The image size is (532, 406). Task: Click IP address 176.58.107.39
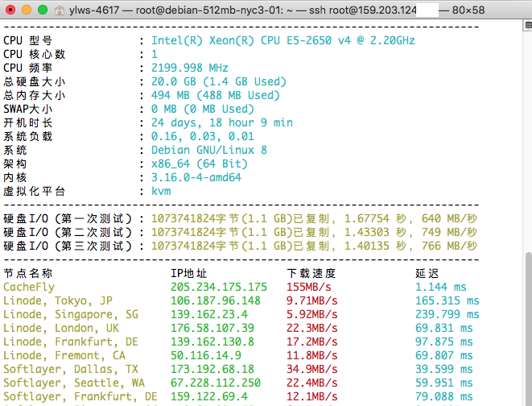[212, 328]
